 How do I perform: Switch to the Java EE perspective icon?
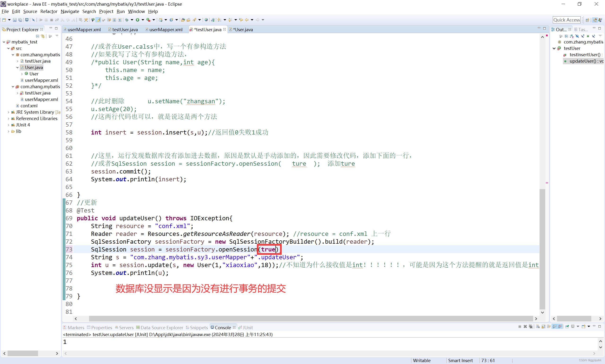(595, 20)
